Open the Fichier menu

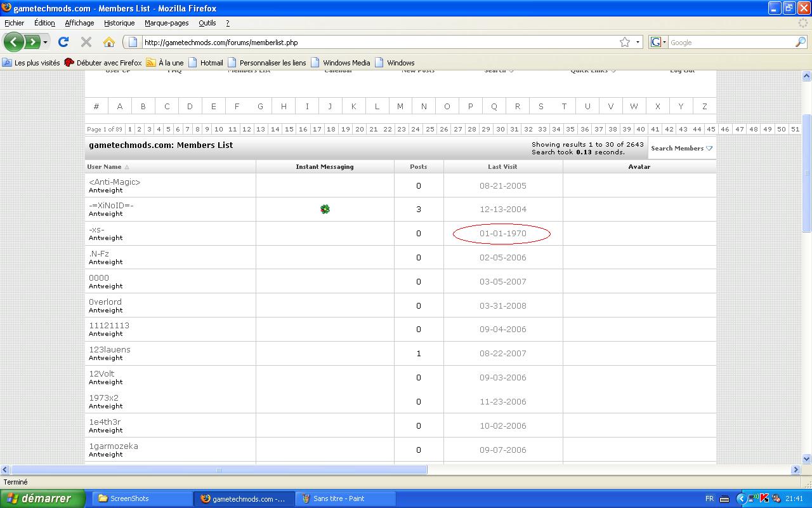point(14,23)
